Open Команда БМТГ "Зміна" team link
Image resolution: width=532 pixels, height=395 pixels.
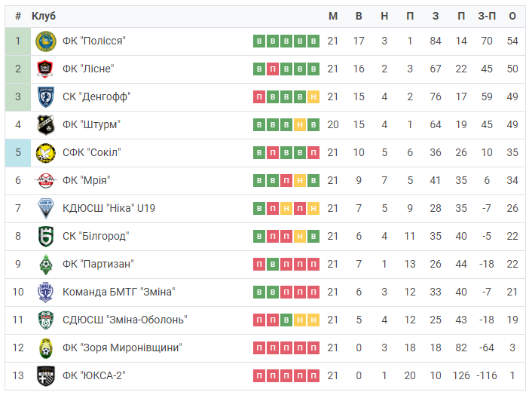tap(119, 292)
